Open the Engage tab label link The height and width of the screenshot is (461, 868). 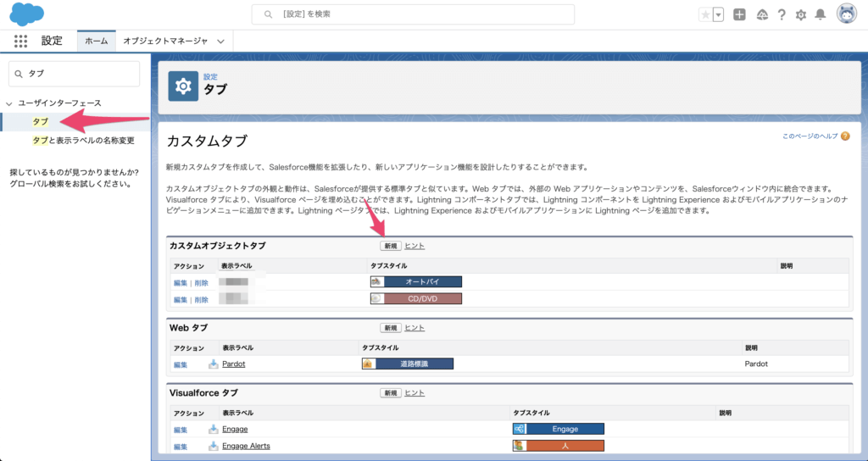(x=236, y=429)
